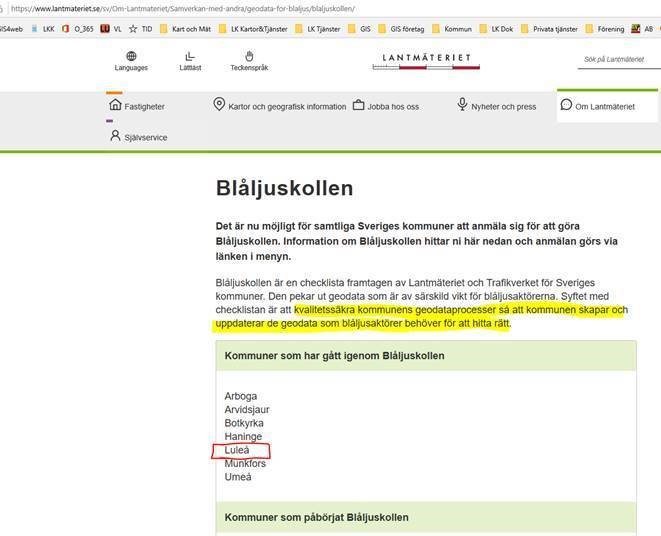Click the speech bubble icon for Om Lantmäteriet
661x536 pixels.
click(x=566, y=104)
